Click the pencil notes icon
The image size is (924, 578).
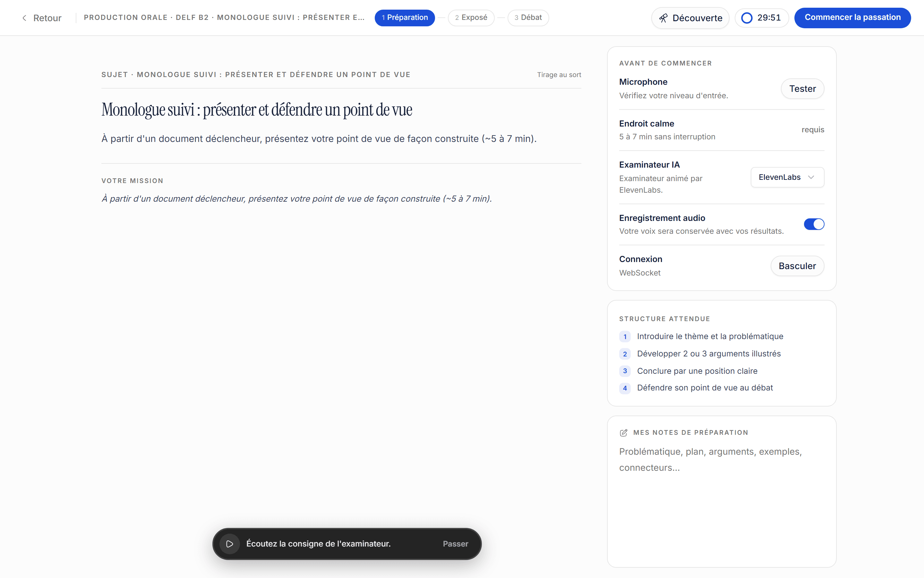[x=623, y=433]
